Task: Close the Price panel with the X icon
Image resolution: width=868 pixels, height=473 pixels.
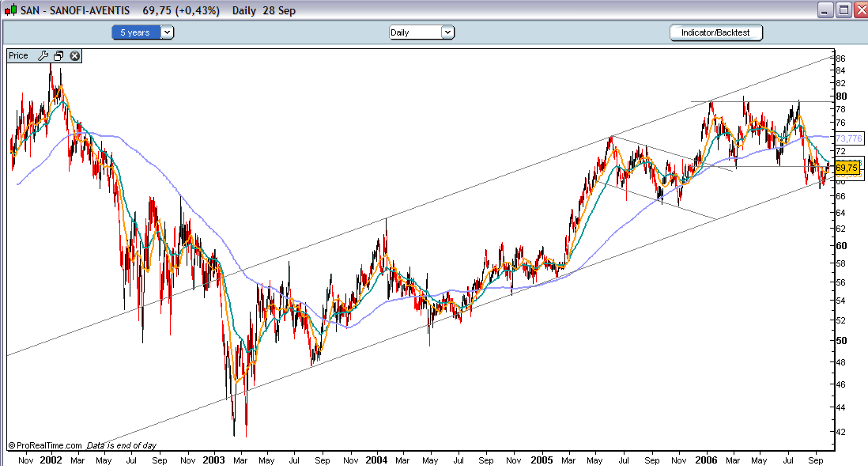Action: point(75,55)
